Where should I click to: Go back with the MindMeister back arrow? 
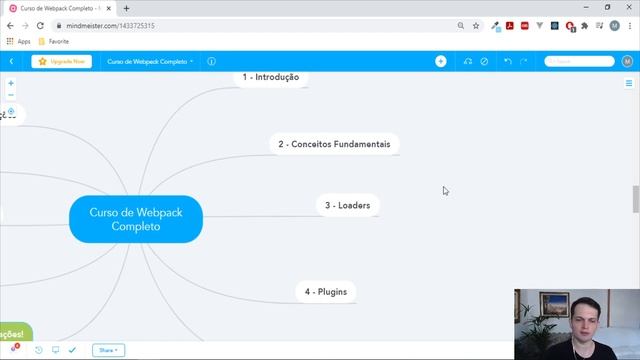[11, 61]
